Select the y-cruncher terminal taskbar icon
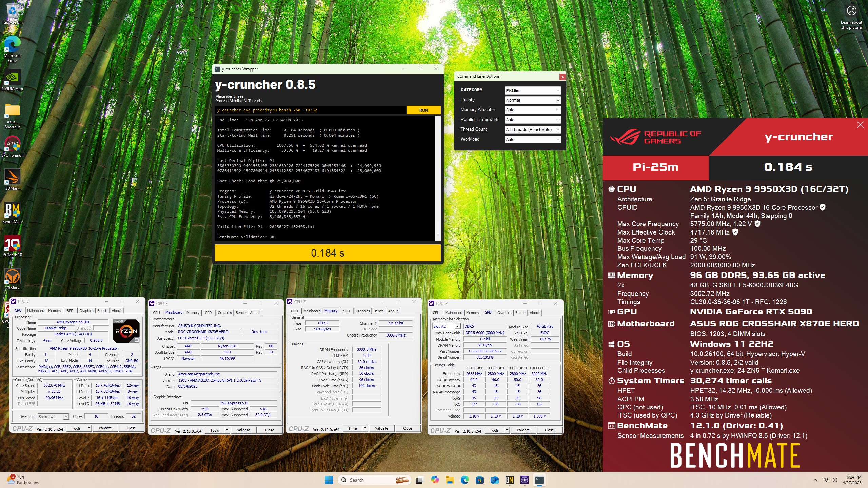The height and width of the screenshot is (488, 868). [x=539, y=480]
